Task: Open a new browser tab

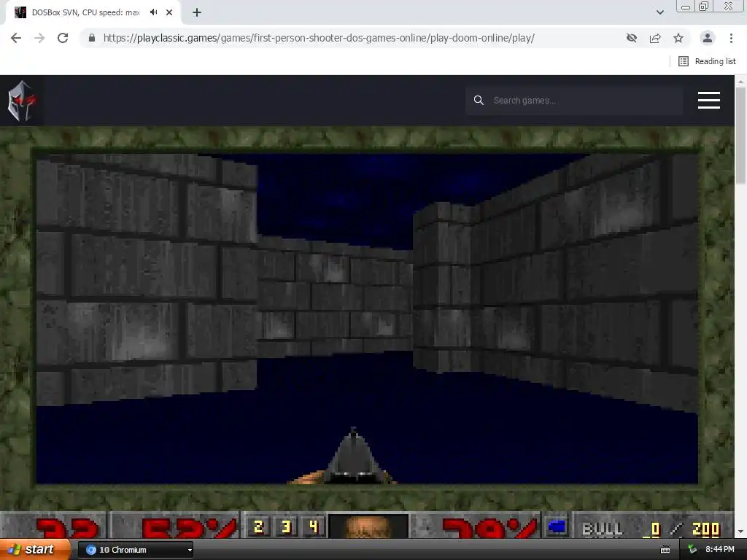Action: coord(197,12)
